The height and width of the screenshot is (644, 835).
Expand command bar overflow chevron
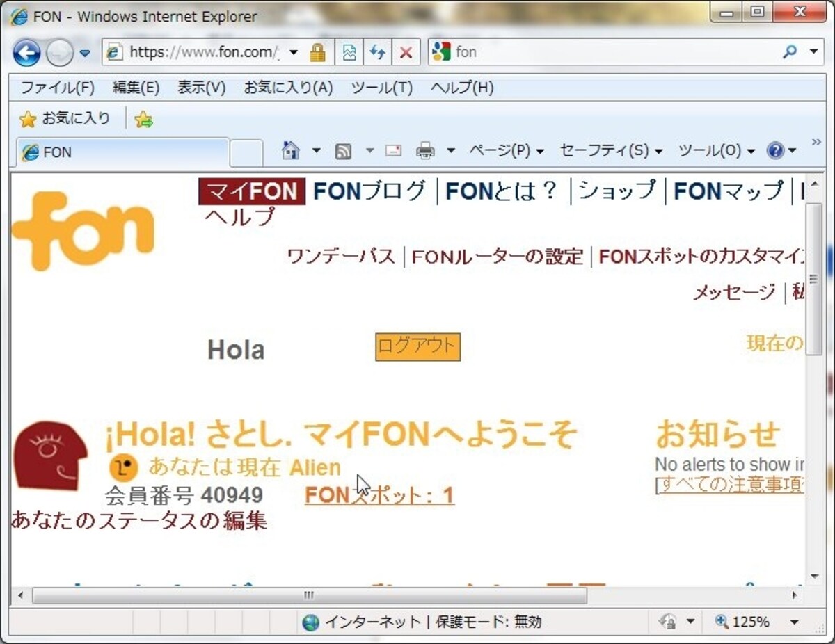pos(816,143)
